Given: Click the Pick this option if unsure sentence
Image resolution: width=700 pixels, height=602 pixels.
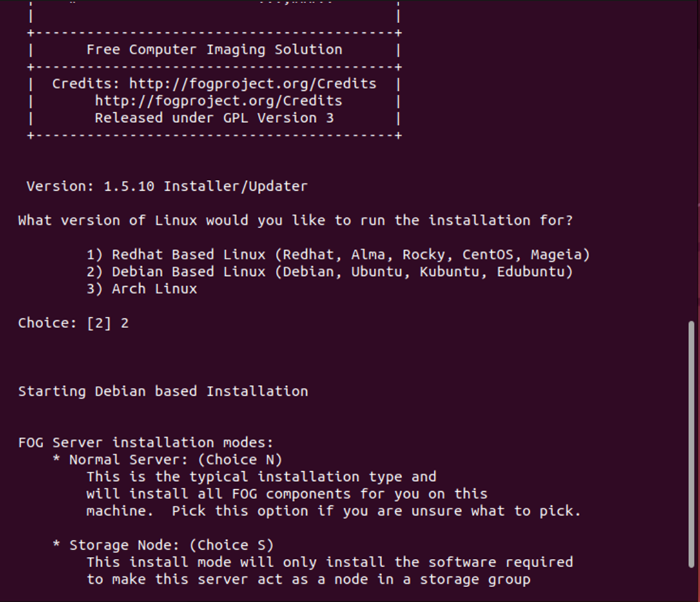Looking at the screenshot, I should pos(376,511).
